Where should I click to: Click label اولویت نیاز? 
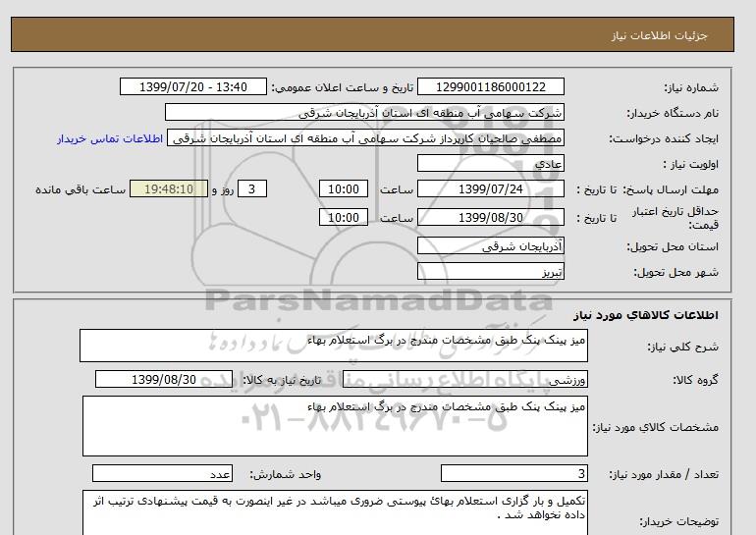(x=690, y=164)
